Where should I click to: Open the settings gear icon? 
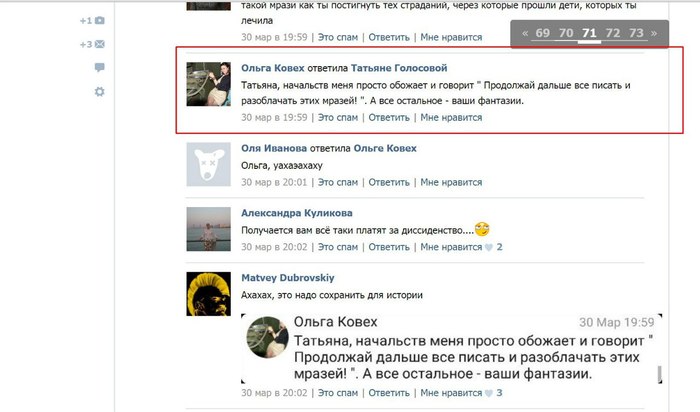pos(100,92)
